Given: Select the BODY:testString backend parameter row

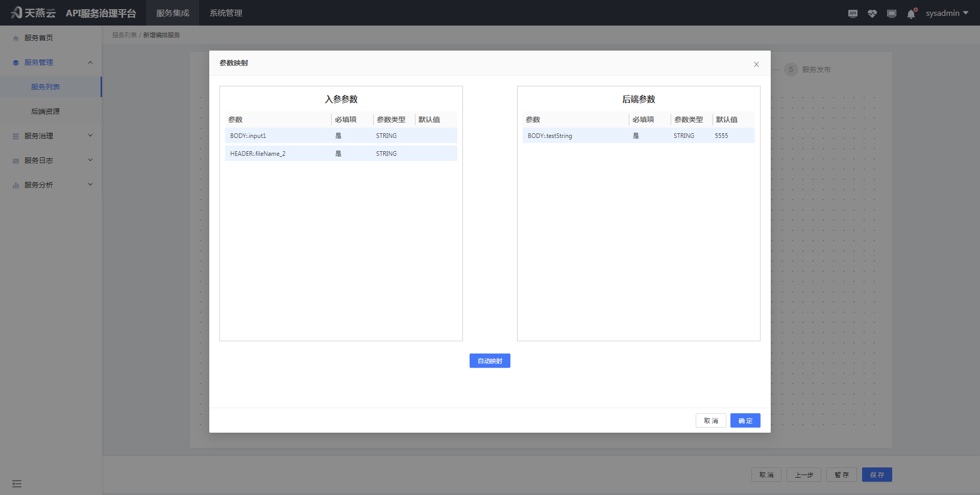Looking at the screenshot, I should pyautogui.click(x=638, y=135).
